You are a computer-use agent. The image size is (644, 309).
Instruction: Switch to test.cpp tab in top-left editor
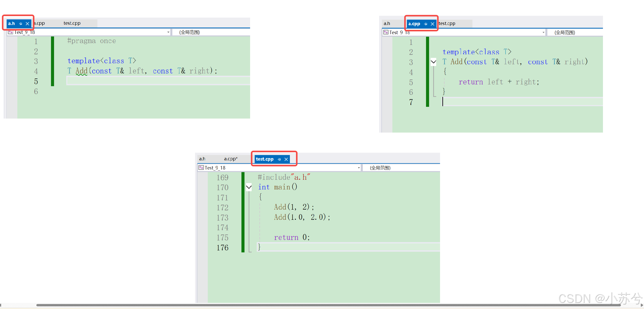point(72,23)
